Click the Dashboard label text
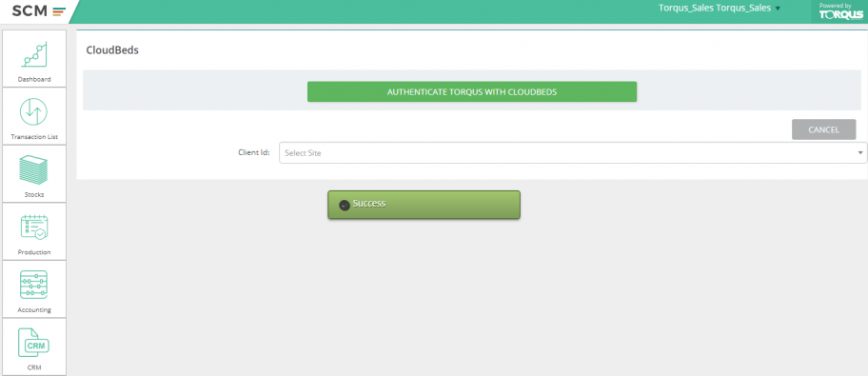The width and height of the screenshot is (868, 376). pos(34,79)
